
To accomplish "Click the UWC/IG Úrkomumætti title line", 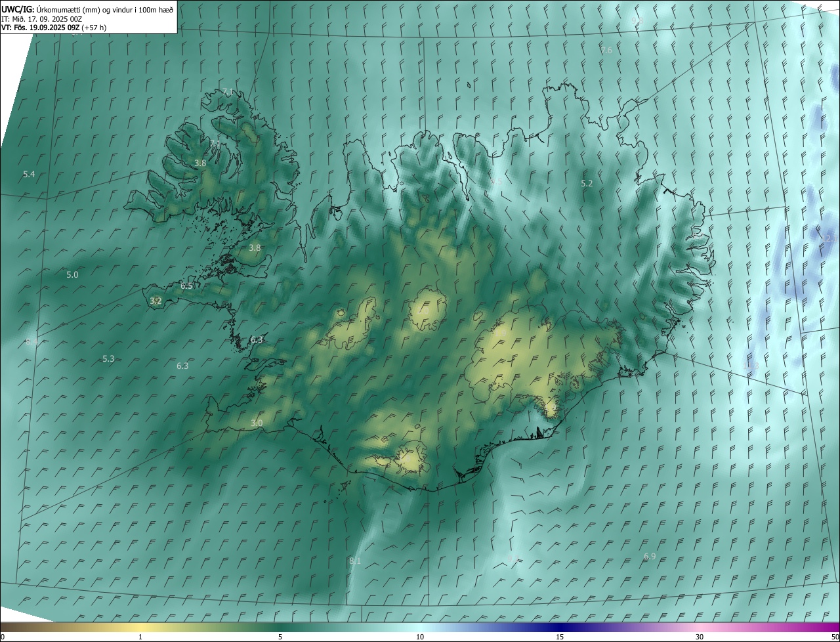I will (x=88, y=9).
